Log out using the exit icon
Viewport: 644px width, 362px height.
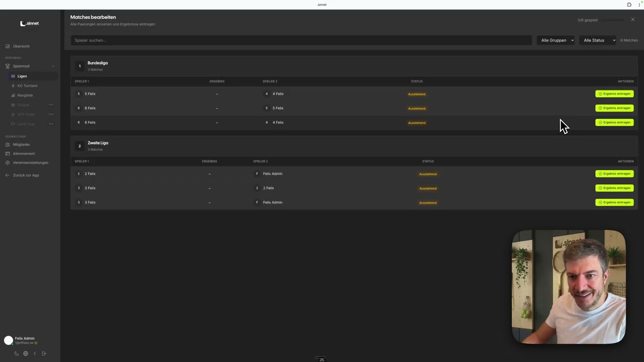click(x=44, y=353)
